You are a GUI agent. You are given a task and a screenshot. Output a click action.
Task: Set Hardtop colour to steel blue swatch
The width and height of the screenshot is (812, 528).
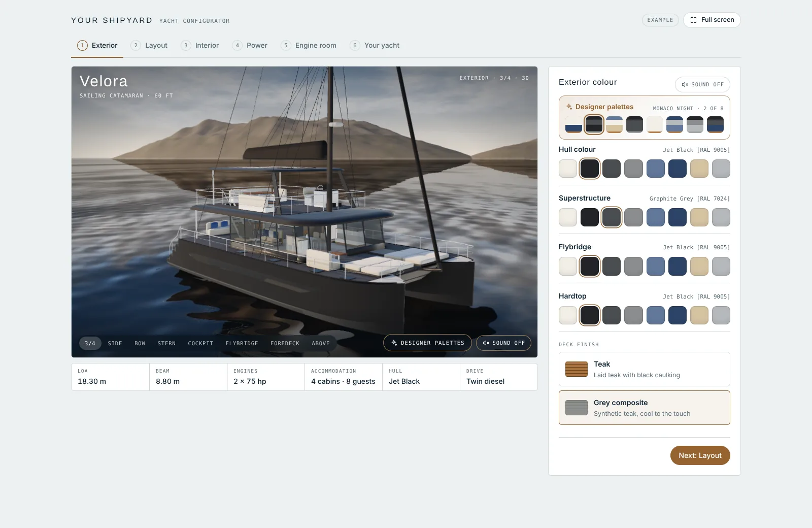point(656,315)
